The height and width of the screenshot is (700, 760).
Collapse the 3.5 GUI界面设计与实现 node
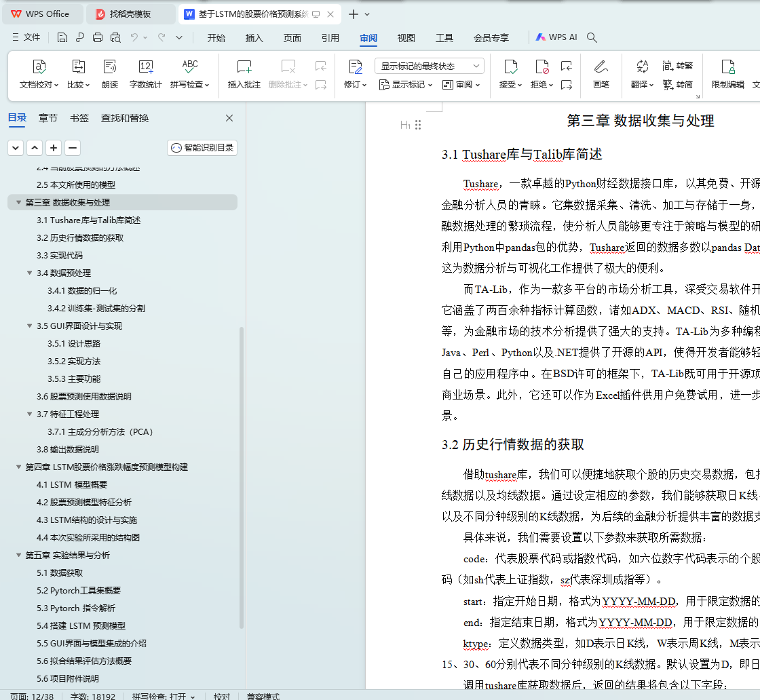30,326
